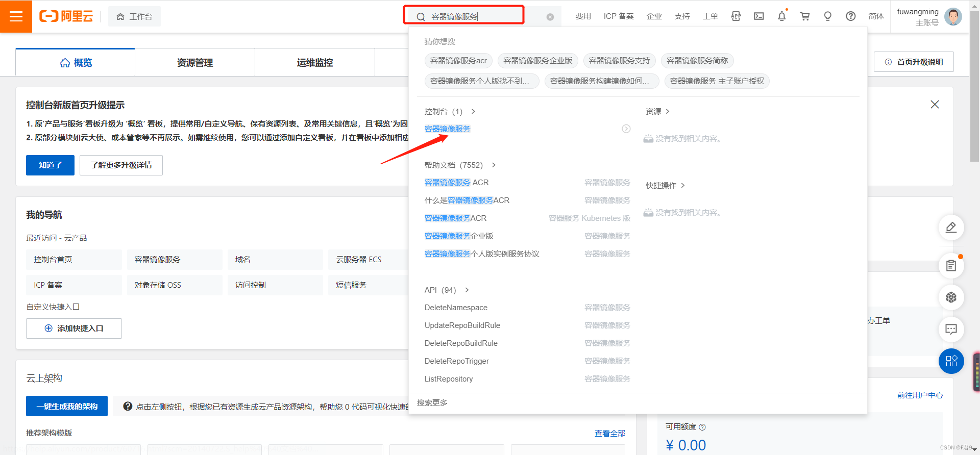
Task: Open the 工单 menu
Action: pyautogui.click(x=710, y=16)
